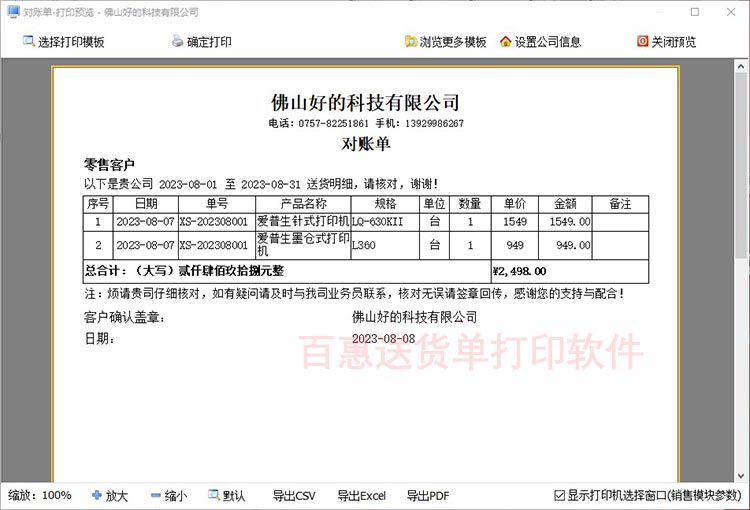Zoom in with 放大 label
750x510 pixels.
(x=117, y=496)
